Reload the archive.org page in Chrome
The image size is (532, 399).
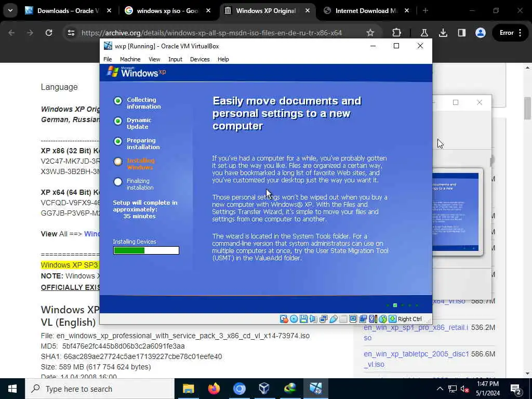point(49,33)
